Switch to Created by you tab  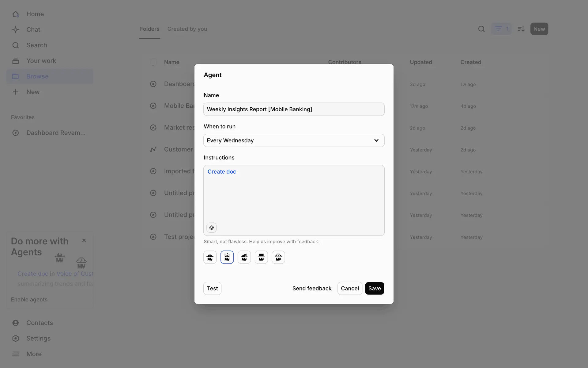(x=187, y=29)
